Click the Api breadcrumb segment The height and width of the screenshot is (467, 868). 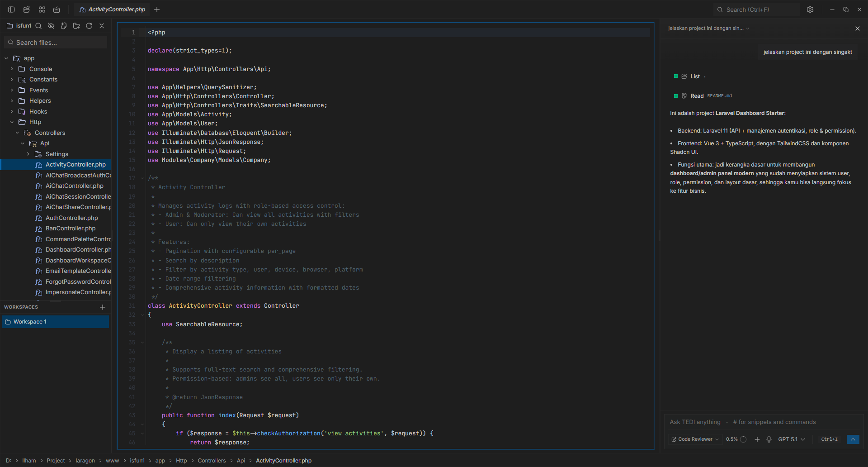click(x=241, y=461)
